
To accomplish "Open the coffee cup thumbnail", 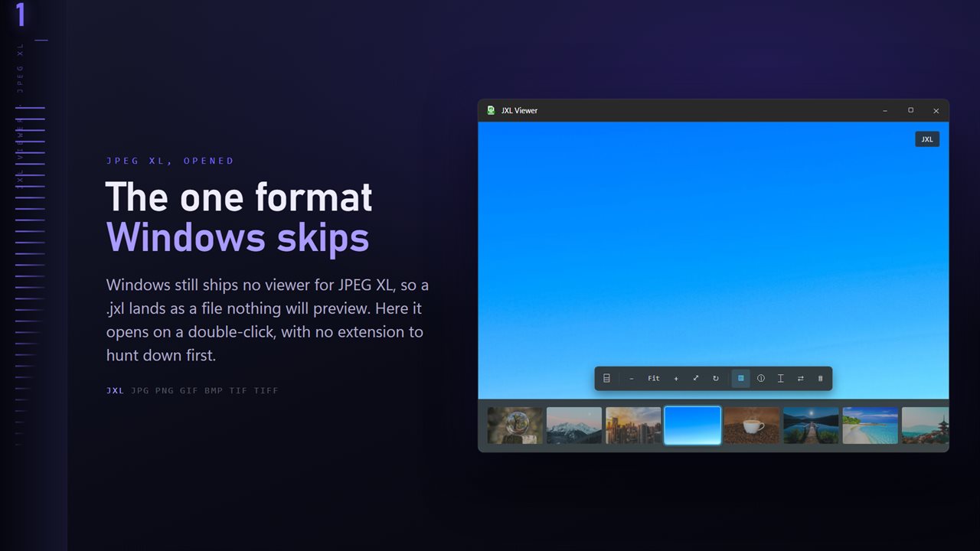I will pyautogui.click(x=752, y=425).
